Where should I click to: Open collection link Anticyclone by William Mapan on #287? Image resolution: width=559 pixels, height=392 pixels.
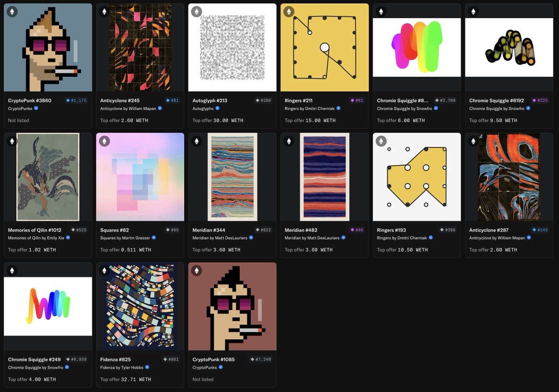(497, 238)
